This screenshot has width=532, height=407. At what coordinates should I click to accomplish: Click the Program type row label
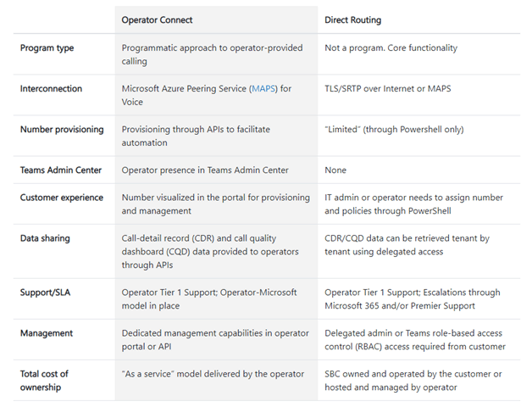[x=47, y=47]
